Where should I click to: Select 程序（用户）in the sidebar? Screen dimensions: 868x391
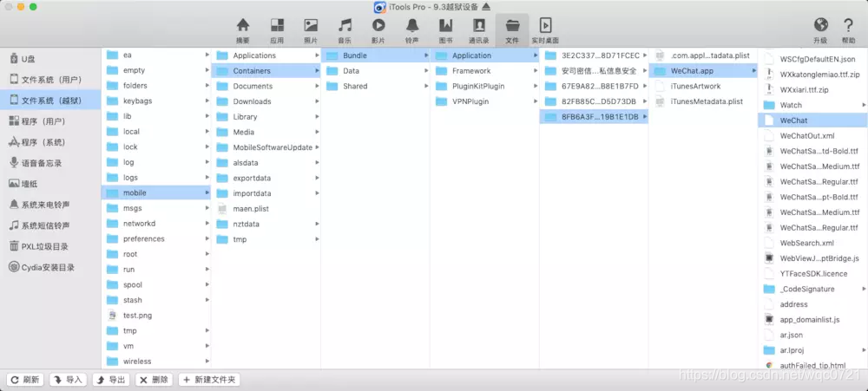[x=51, y=121]
